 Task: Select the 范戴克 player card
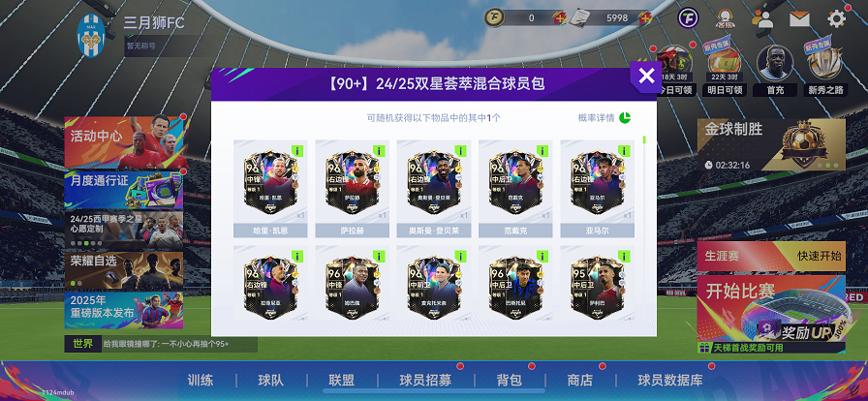pos(514,188)
